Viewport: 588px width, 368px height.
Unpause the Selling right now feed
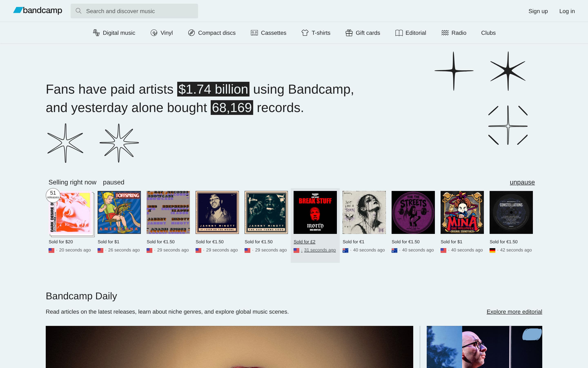(x=522, y=182)
